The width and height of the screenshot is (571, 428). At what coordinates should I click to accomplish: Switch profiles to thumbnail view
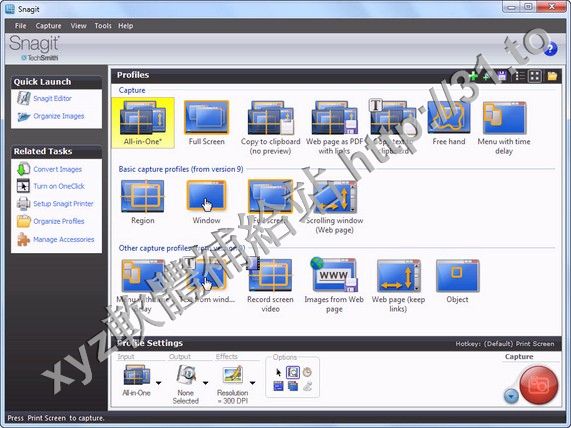(535, 76)
